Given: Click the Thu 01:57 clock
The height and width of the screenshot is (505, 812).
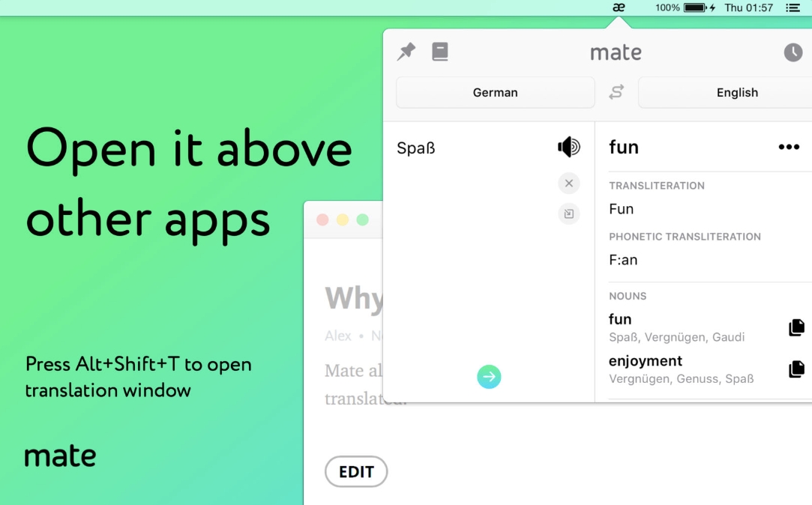Looking at the screenshot, I should point(748,7).
